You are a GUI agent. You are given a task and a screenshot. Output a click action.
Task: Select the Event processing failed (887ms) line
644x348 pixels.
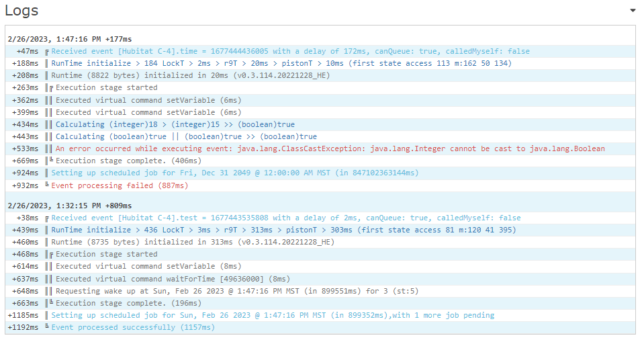click(120, 185)
